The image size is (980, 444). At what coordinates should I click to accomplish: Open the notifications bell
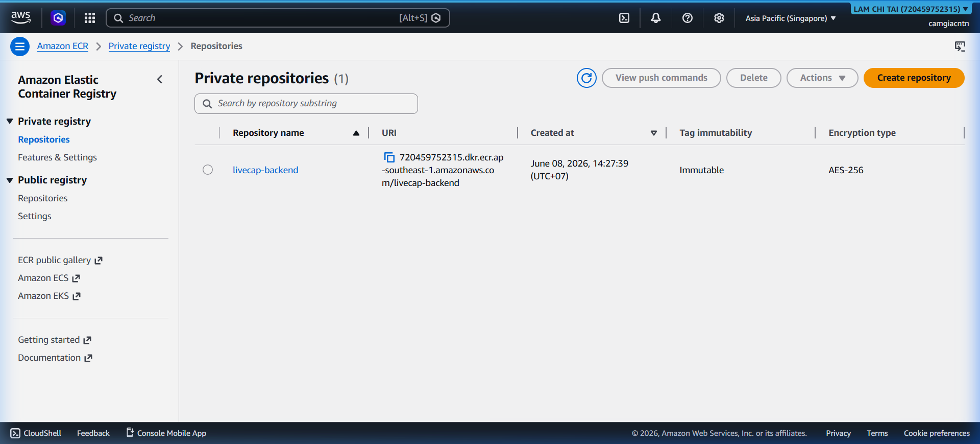tap(656, 18)
